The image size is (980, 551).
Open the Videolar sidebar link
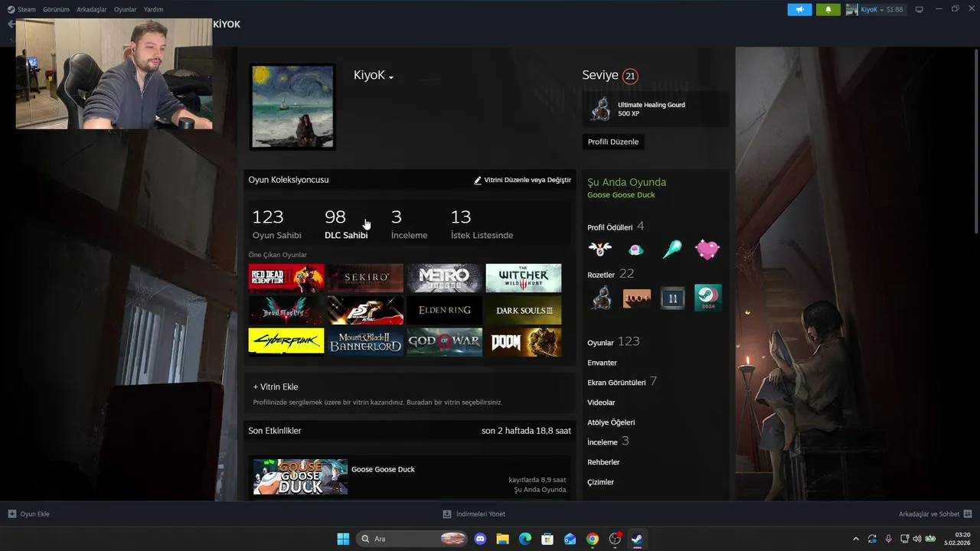(601, 403)
